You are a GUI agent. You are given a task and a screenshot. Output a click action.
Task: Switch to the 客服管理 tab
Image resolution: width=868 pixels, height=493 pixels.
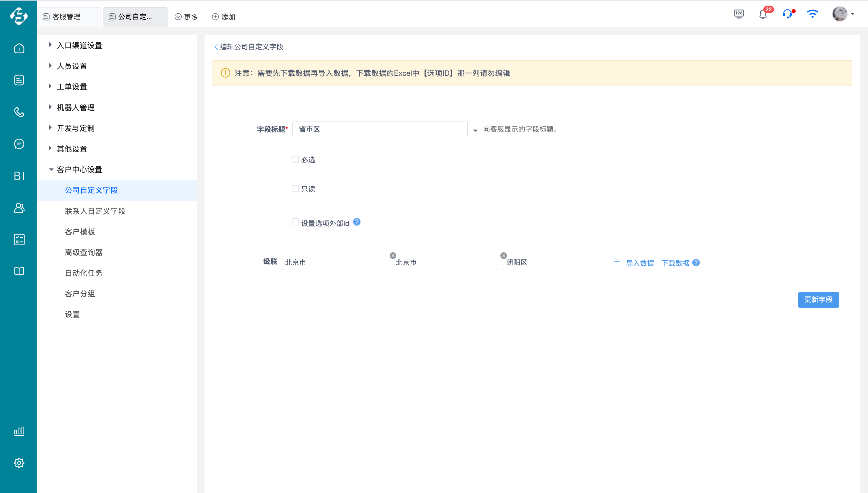tap(67, 17)
